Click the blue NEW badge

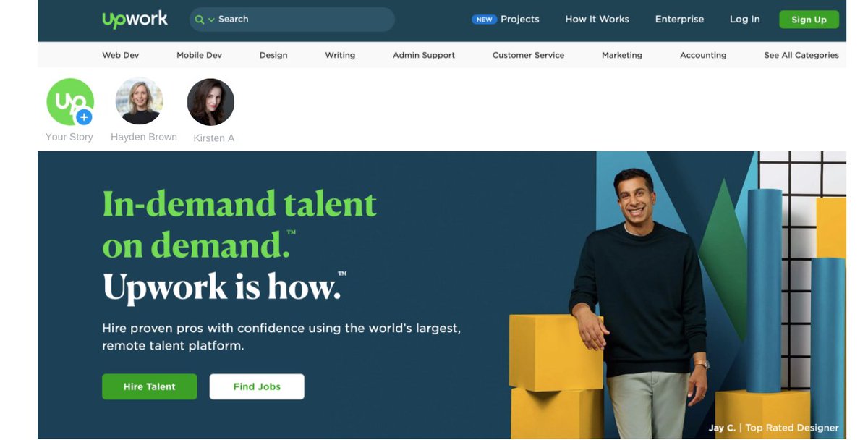pyautogui.click(x=484, y=20)
